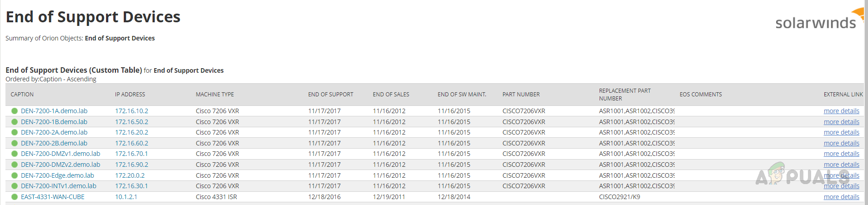The image size is (868, 205).
Task: Open more details link for DEN-7200-1A row
Action: (841, 111)
